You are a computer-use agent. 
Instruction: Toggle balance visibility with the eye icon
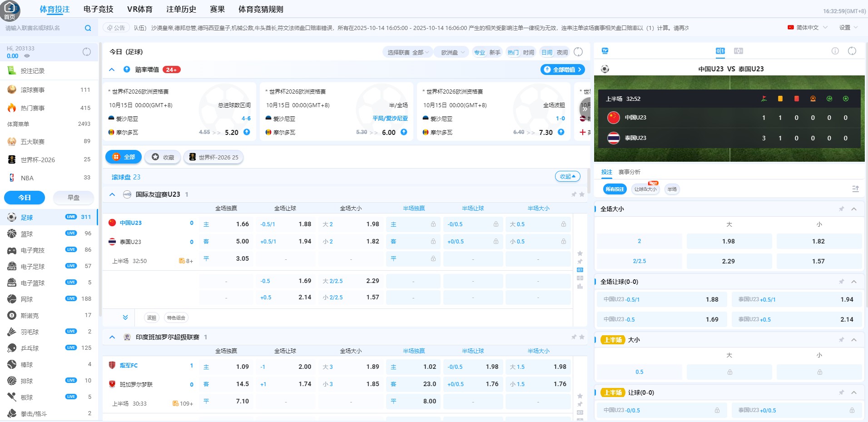click(x=28, y=56)
